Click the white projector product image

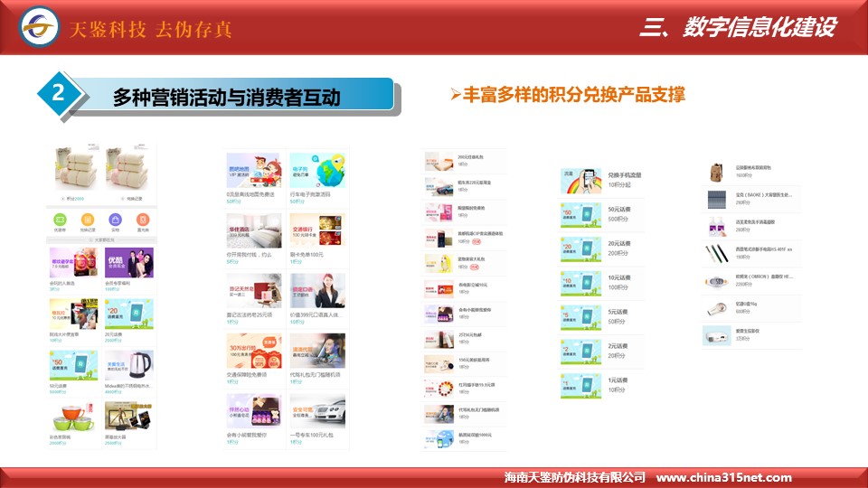tap(717, 335)
